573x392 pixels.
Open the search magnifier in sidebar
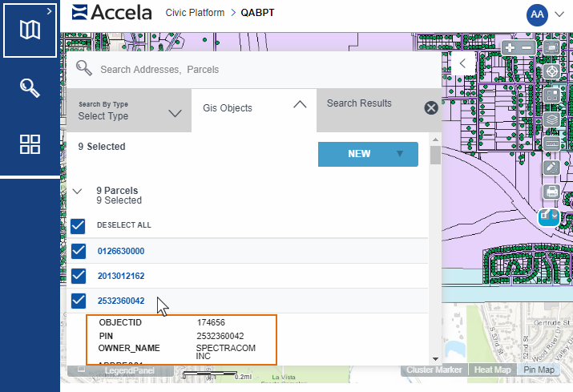click(30, 87)
